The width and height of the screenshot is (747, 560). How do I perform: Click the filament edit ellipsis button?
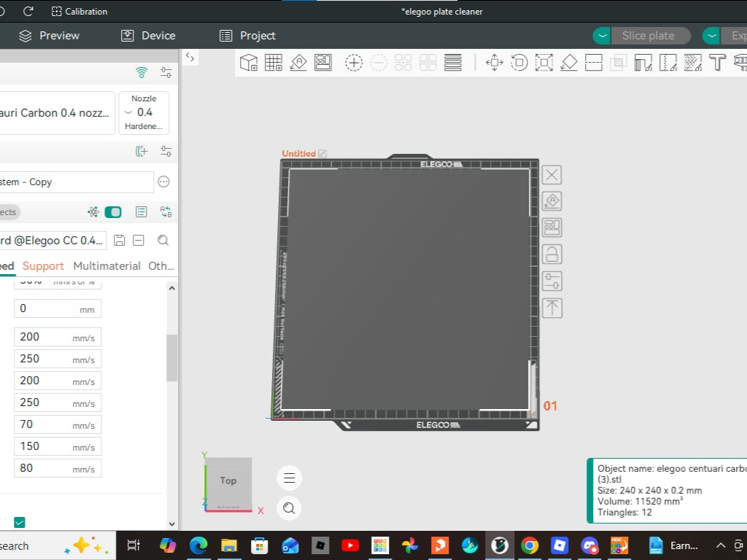163,182
